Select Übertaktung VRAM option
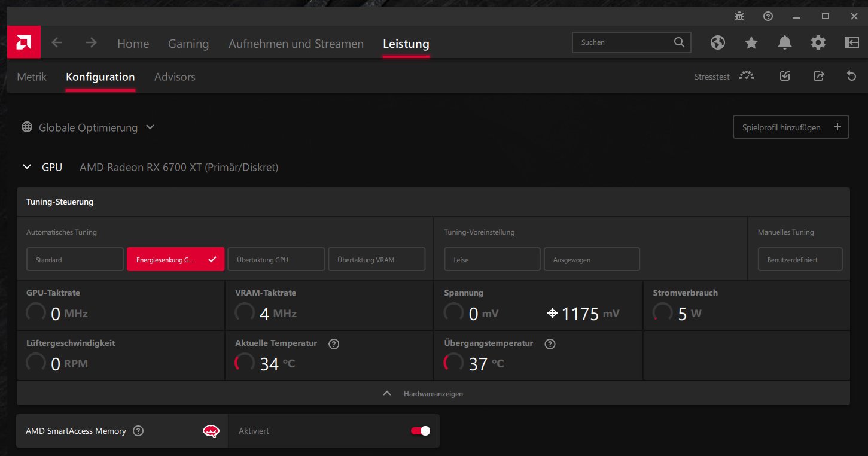The width and height of the screenshot is (868, 456). pyautogui.click(x=376, y=259)
